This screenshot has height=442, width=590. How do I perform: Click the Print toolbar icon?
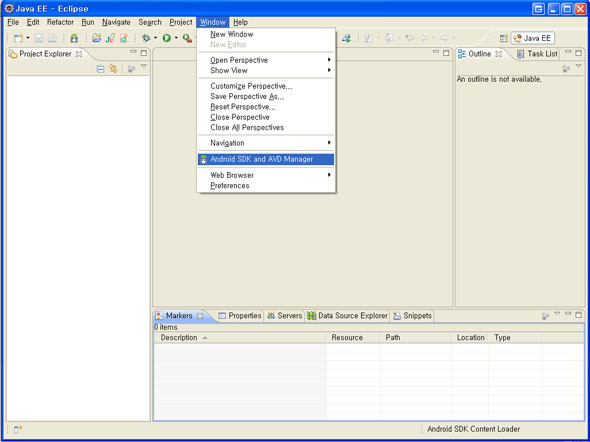(52, 38)
